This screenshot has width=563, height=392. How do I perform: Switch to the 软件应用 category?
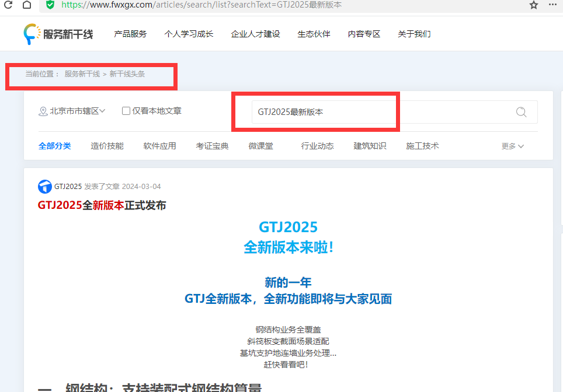pos(160,146)
